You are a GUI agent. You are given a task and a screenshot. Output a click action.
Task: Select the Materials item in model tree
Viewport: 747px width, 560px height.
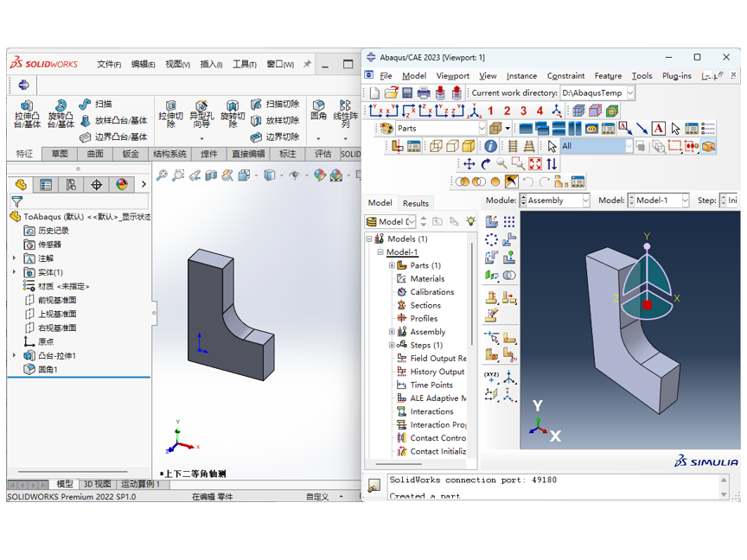coord(427,278)
